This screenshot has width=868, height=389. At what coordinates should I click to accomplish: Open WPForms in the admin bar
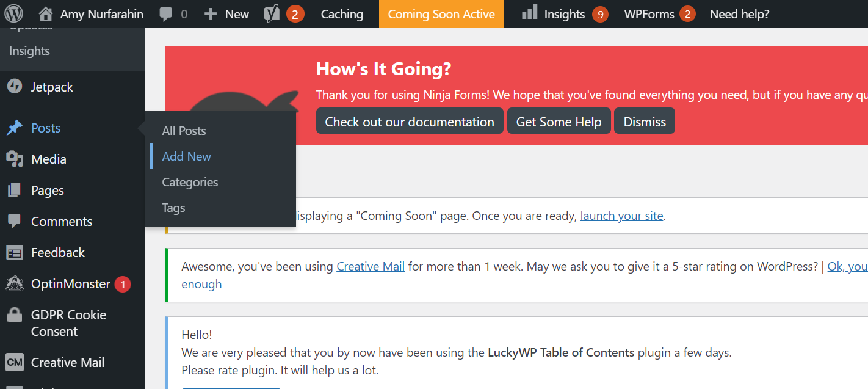click(x=649, y=14)
